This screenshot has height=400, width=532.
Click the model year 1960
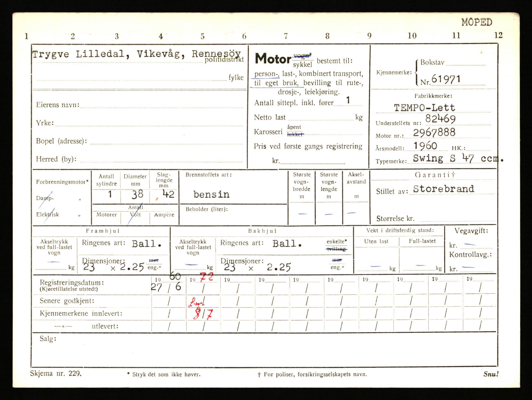click(x=425, y=146)
